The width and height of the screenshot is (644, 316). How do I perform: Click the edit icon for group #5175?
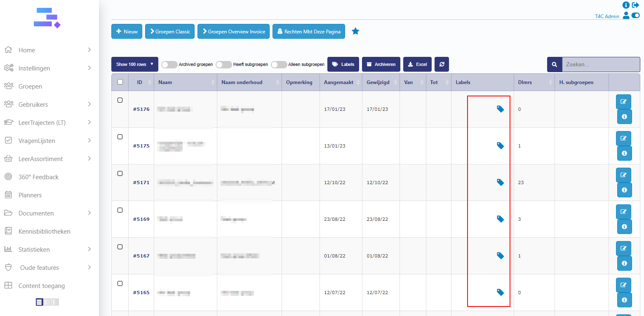click(623, 138)
